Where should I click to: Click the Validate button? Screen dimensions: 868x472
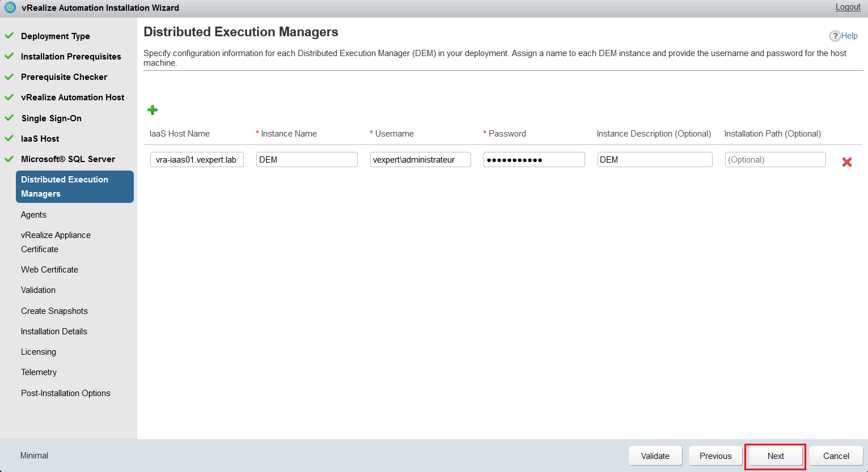click(655, 456)
